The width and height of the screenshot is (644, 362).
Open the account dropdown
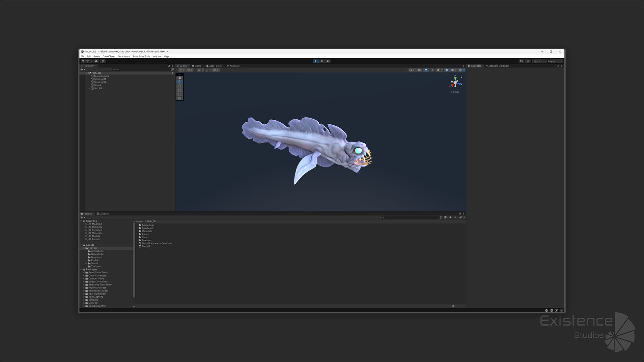(x=87, y=61)
